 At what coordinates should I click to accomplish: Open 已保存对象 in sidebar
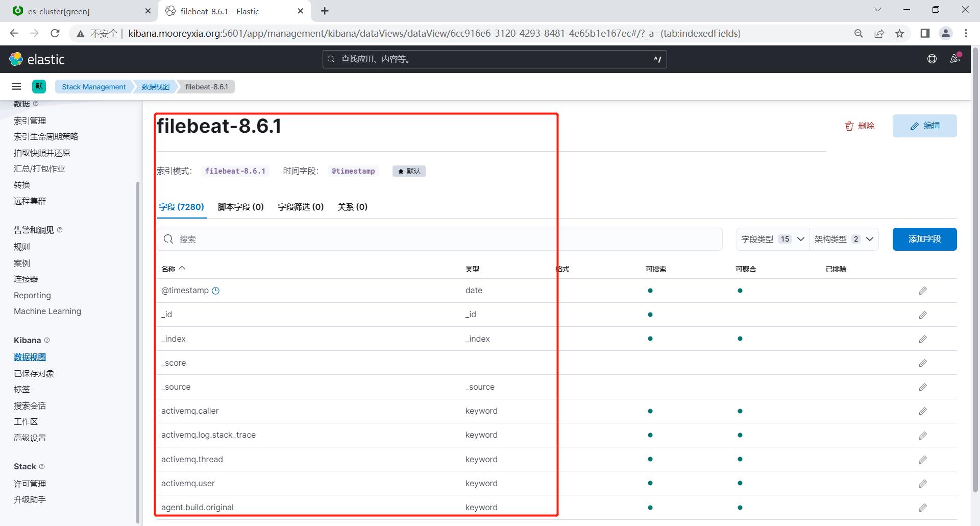pos(34,373)
